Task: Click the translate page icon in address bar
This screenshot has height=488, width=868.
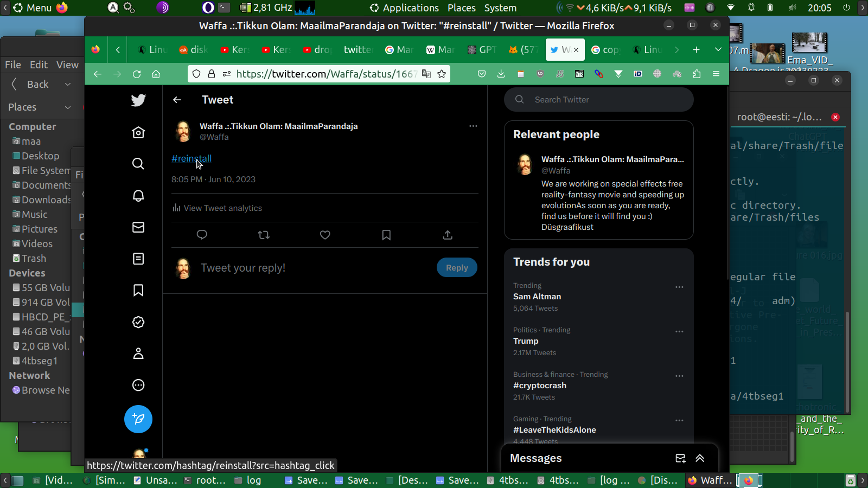Action: coord(426,74)
